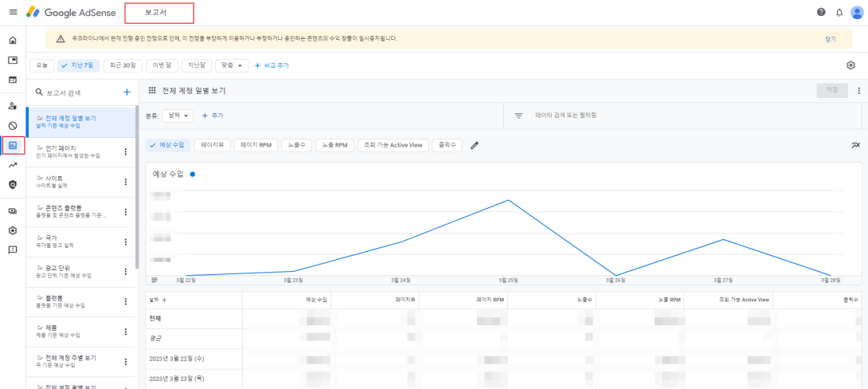This screenshot has height=389, width=868.
Task: Toggle the 클릭수 metric chip
Action: 447,145
